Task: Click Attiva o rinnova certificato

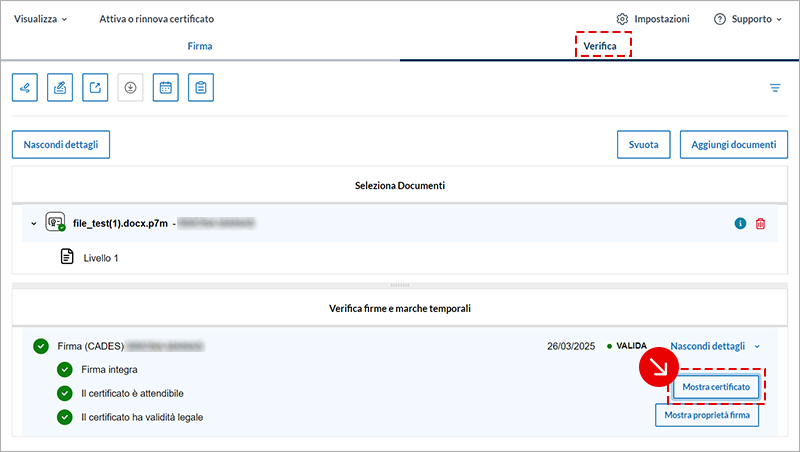Action: 156,19
